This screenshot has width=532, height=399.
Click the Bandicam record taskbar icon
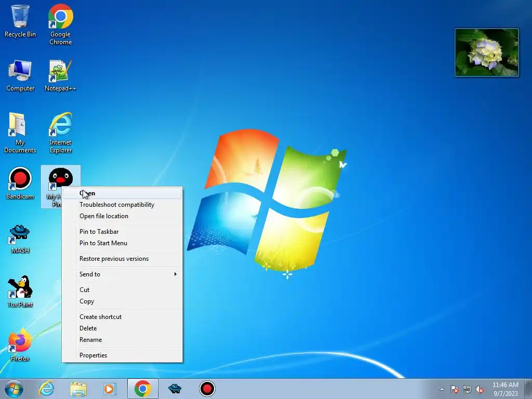[207, 389]
